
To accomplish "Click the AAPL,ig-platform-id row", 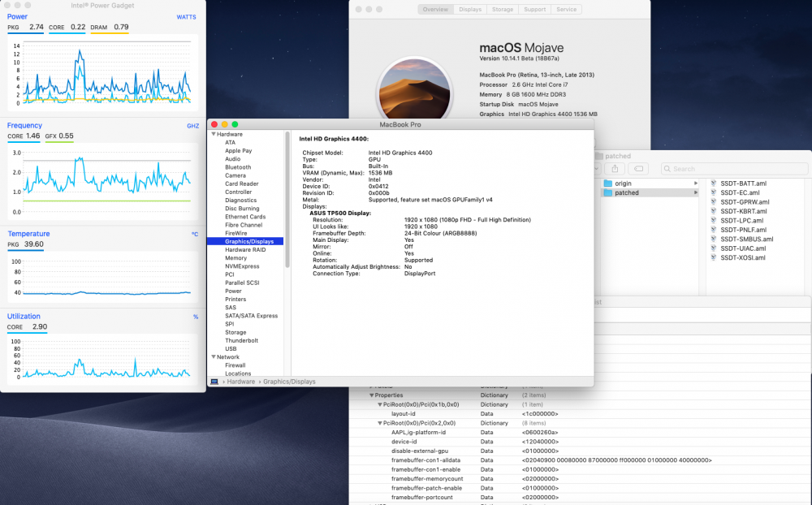I will tap(580, 433).
